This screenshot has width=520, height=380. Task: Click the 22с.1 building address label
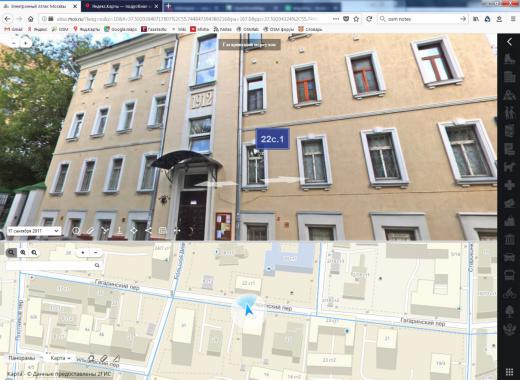[x=272, y=139]
